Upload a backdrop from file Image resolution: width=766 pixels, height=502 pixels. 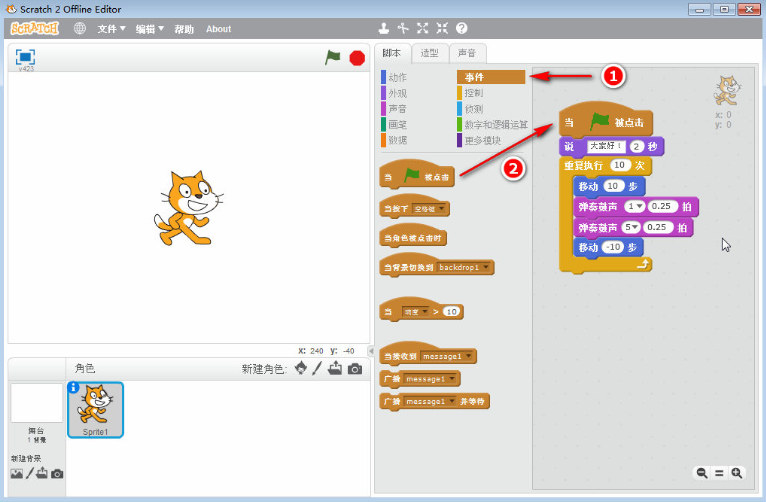pos(42,473)
